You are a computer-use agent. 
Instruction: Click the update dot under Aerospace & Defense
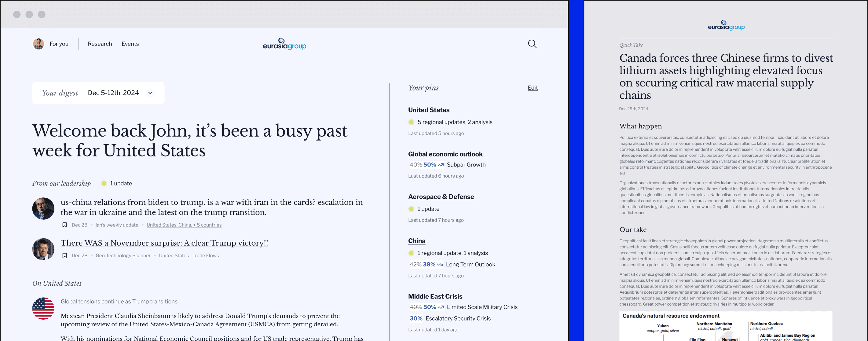pos(411,209)
